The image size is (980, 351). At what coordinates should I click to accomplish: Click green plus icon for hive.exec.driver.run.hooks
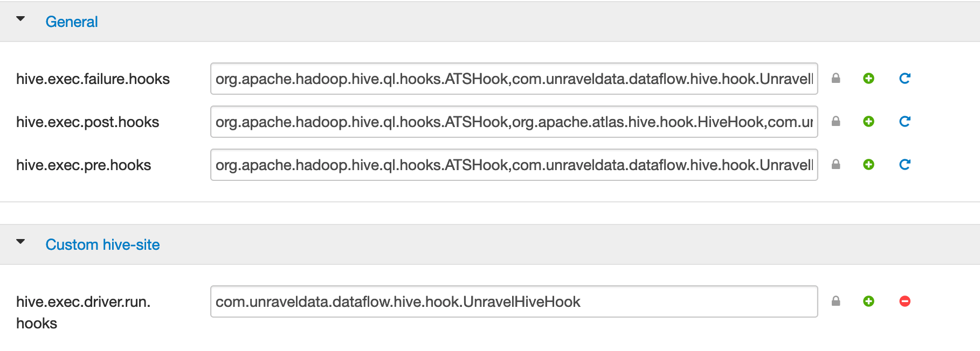pos(868,301)
